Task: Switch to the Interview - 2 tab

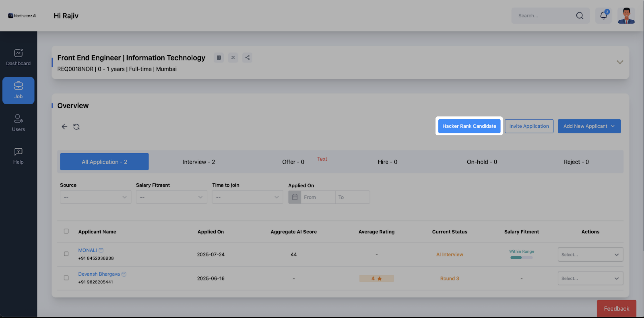Action: tap(199, 162)
